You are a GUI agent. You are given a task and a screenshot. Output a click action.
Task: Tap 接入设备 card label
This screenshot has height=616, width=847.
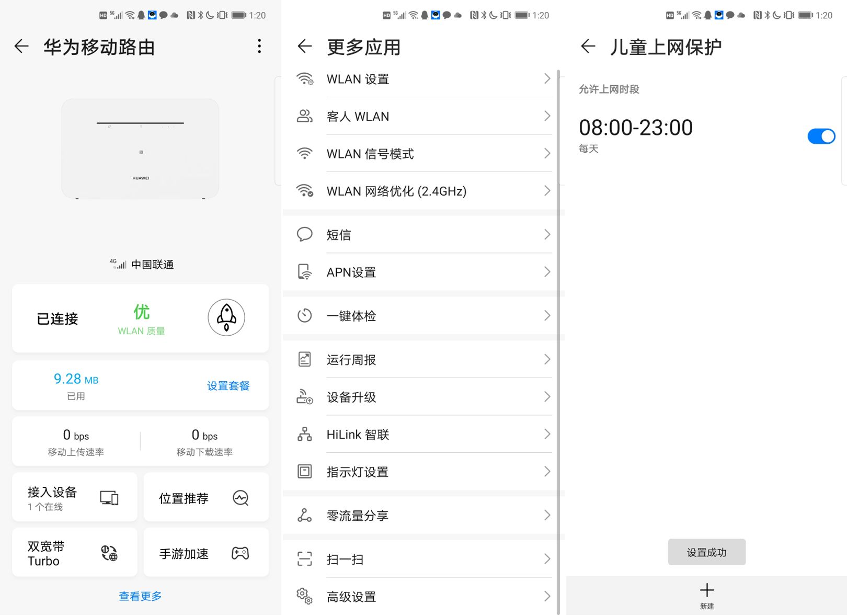coord(52,492)
